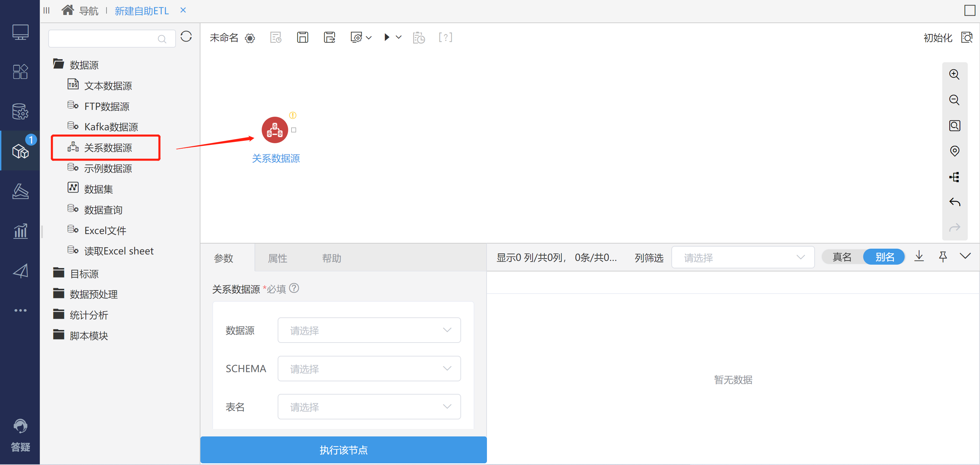Click the fit-to-view magnifier icon
The width and height of the screenshot is (980, 465).
tap(954, 126)
